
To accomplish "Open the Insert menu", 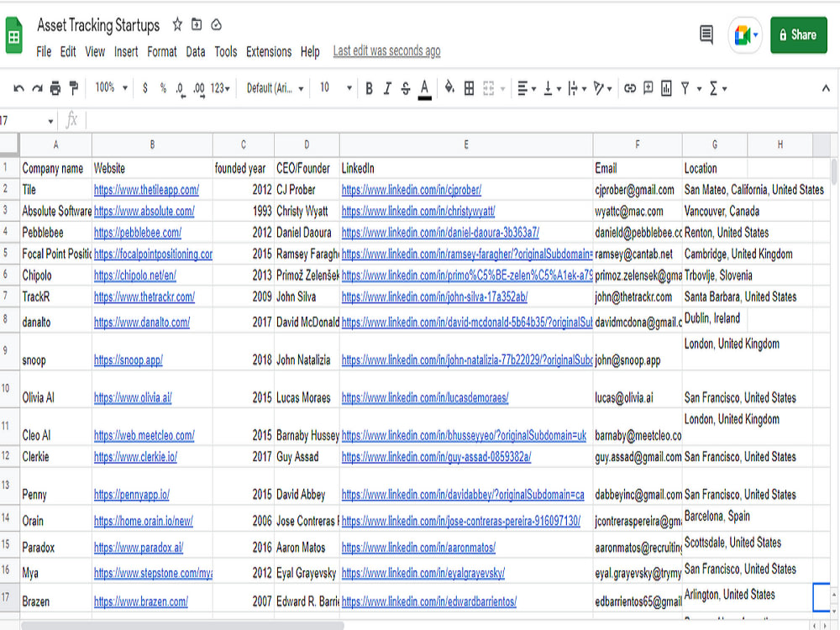I will point(126,52).
